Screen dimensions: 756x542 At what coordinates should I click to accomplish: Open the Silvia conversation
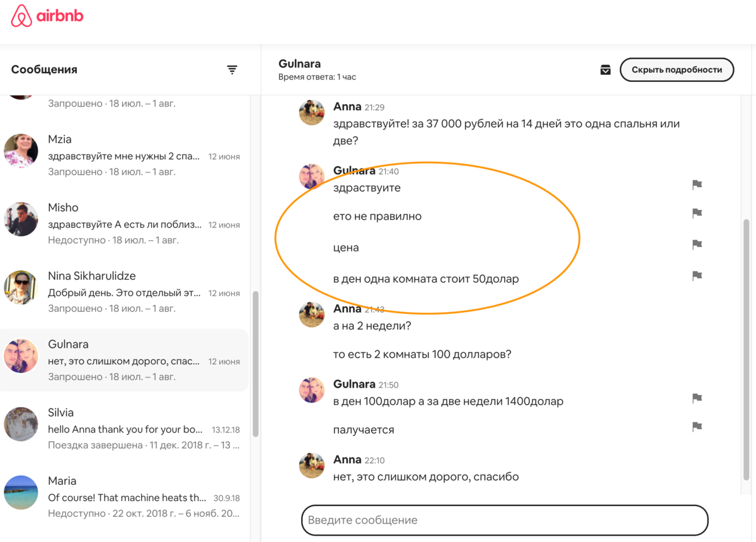pos(124,429)
